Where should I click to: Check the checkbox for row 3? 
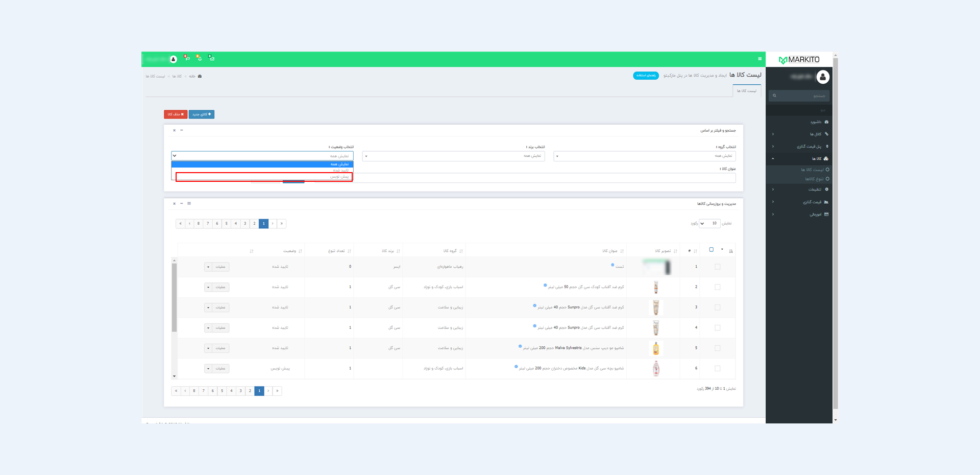[x=718, y=307]
